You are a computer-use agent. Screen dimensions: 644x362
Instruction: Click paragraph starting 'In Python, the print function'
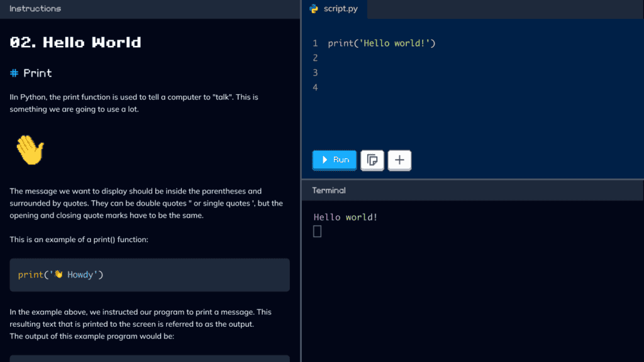click(134, 103)
